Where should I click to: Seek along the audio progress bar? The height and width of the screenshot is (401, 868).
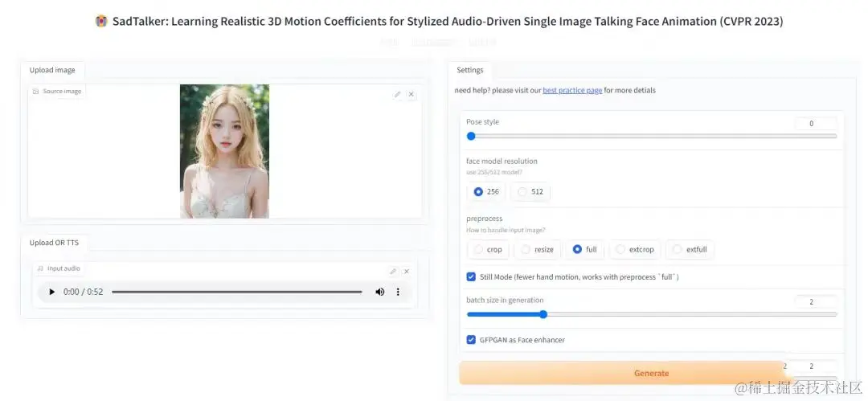(x=237, y=292)
